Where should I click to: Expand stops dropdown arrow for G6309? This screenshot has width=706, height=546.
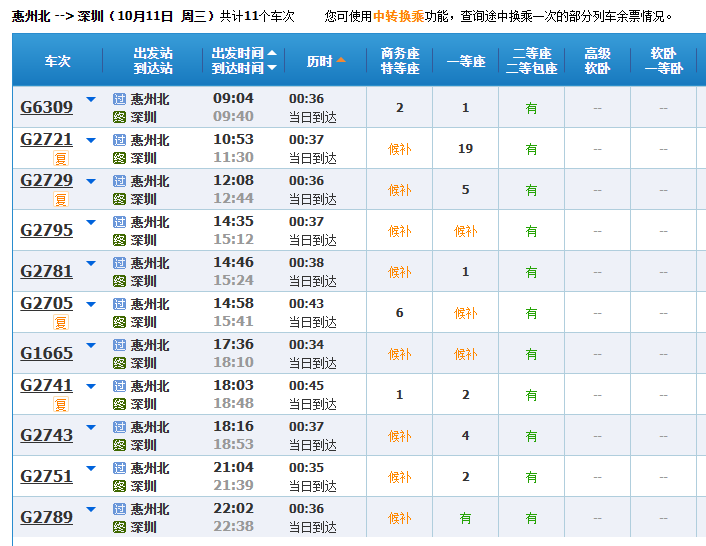click(x=91, y=99)
